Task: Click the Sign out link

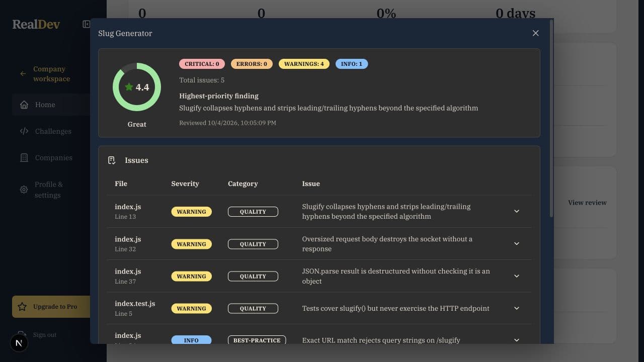Action: 44,335
